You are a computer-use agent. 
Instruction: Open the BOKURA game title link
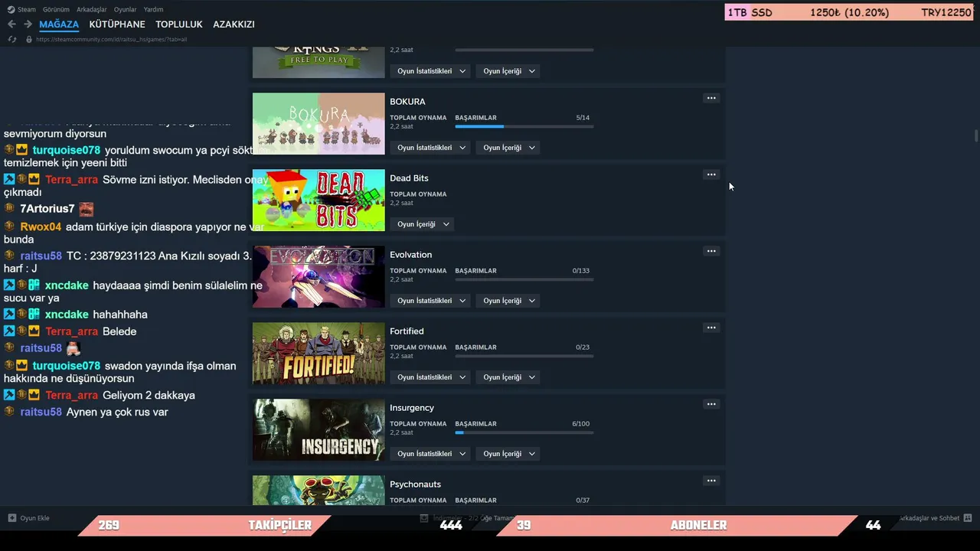407,102
